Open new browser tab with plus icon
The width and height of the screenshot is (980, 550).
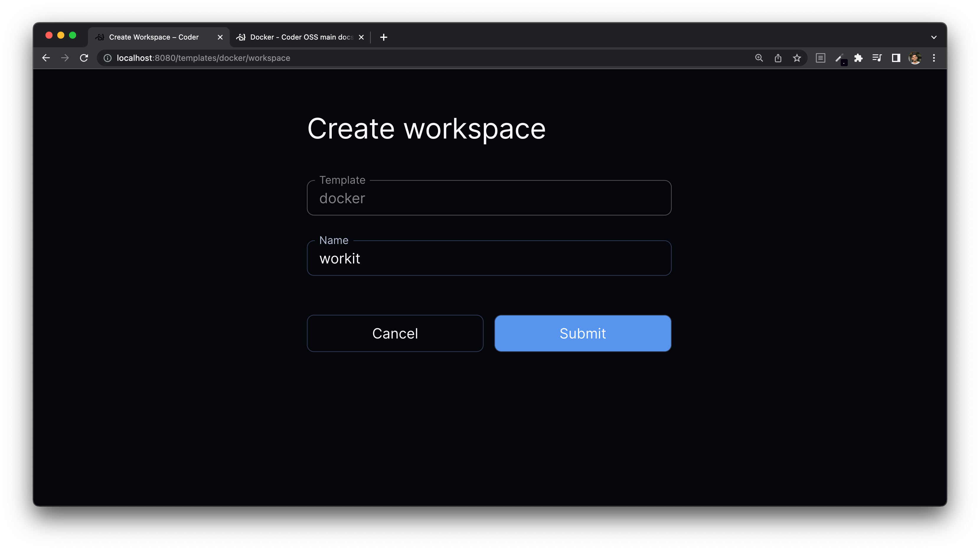pos(384,37)
